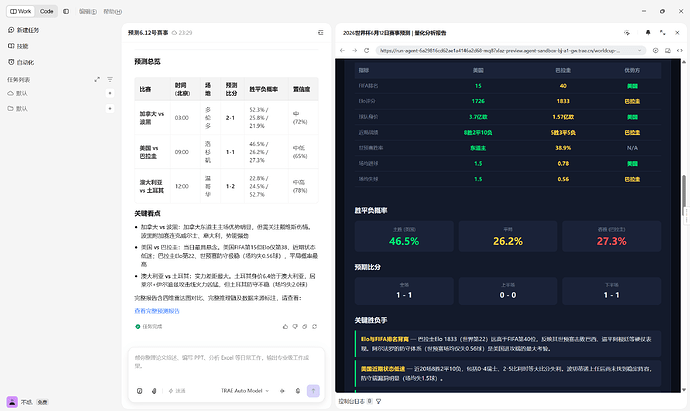Close the preview panel
The height and width of the screenshot is (411, 690).
(x=678, y=33)
